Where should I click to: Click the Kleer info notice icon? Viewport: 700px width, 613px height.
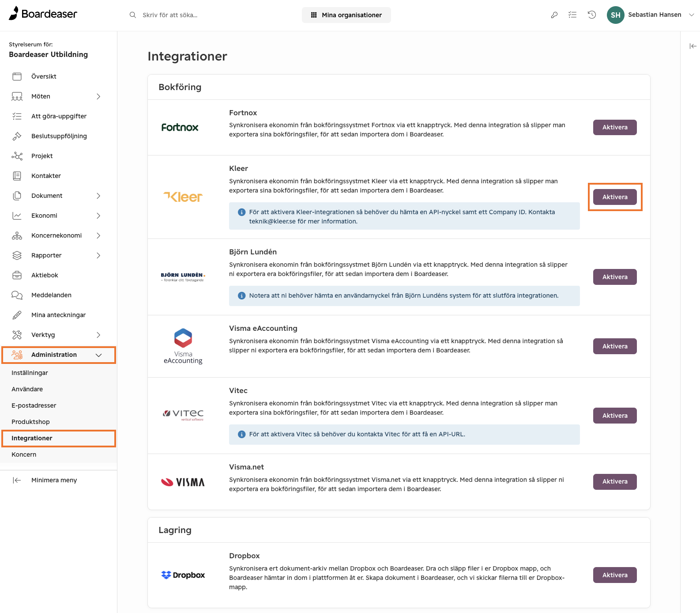coord(242,212)
